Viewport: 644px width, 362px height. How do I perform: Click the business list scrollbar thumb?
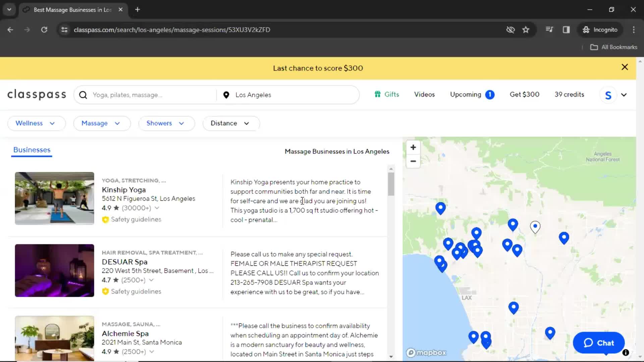(x=391, y=184)
